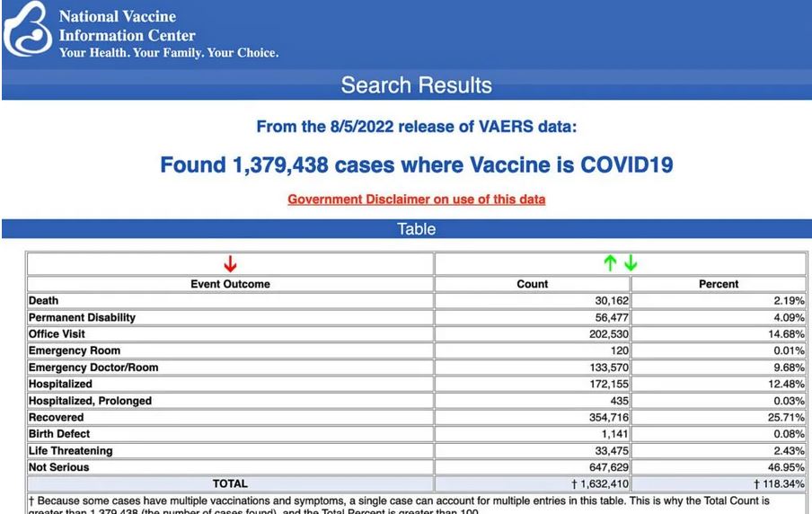This screenshot has width=812, height=514.
Task: Click the Recovered row label
Action: click(x=56, y=417)
